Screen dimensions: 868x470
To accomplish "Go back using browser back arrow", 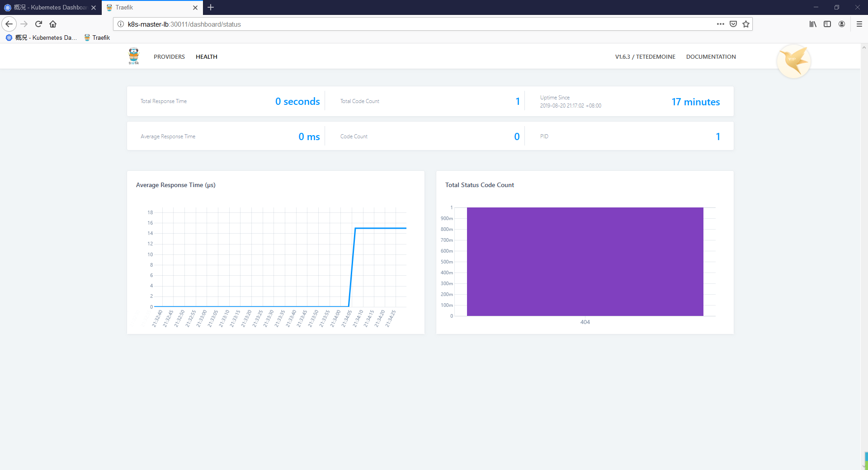I will 9,24.
